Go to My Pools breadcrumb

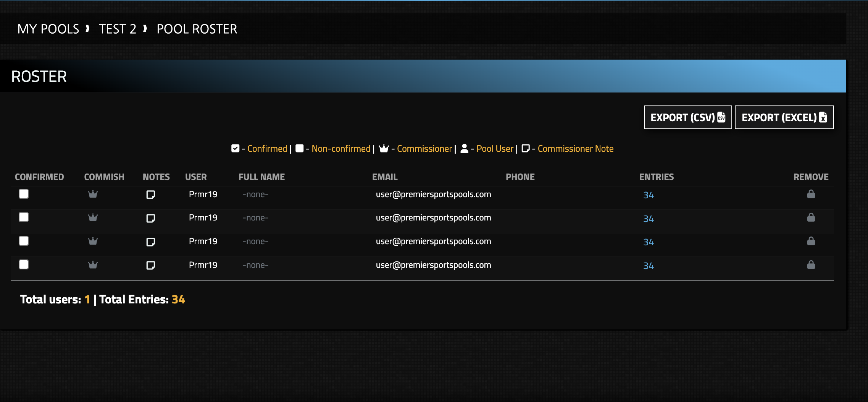48,29
